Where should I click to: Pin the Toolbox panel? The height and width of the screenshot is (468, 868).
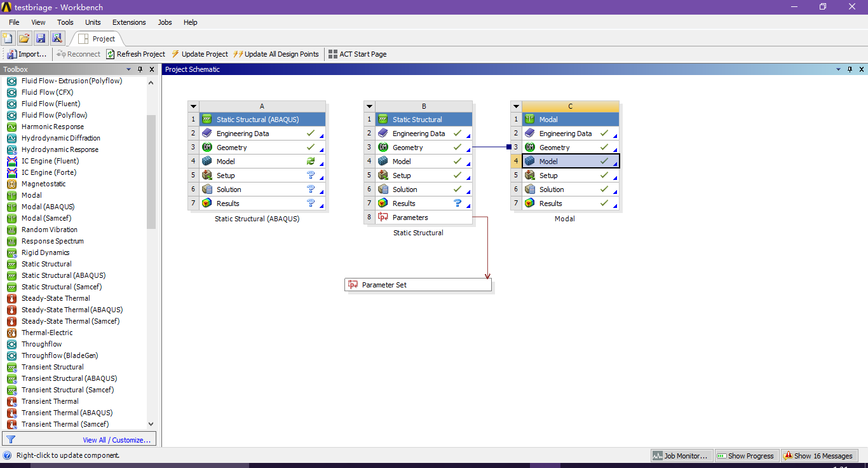[140, 69]
